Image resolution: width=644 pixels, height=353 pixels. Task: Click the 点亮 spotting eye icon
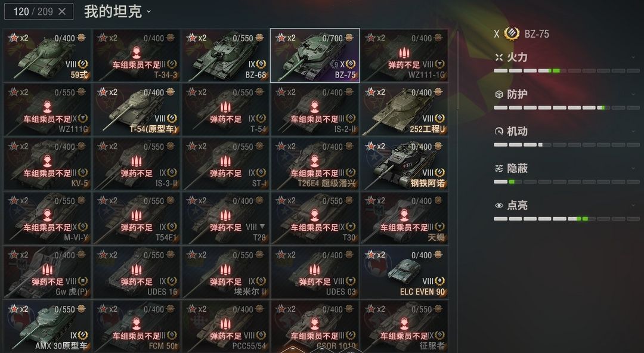pyautogui.click(x=499, y=206)
